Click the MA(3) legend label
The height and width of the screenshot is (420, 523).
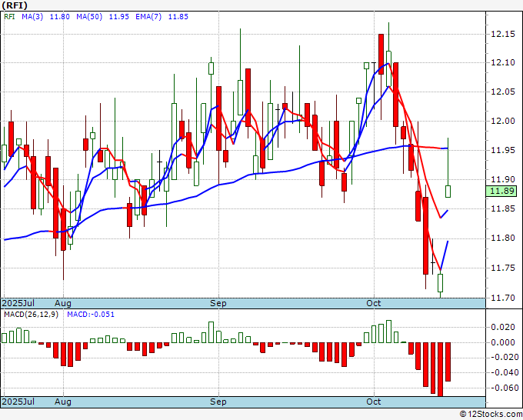coord(32,17)
